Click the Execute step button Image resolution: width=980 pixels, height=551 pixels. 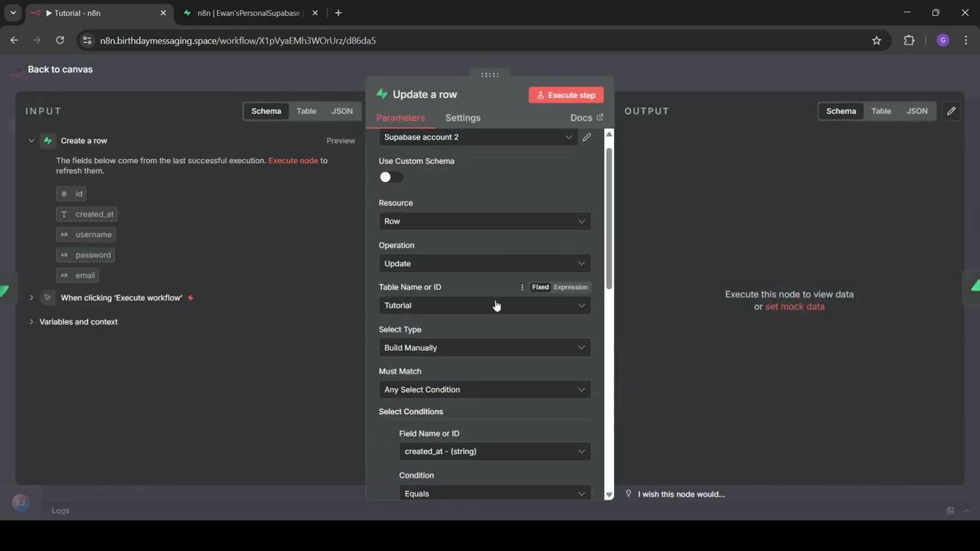point(566,95)
